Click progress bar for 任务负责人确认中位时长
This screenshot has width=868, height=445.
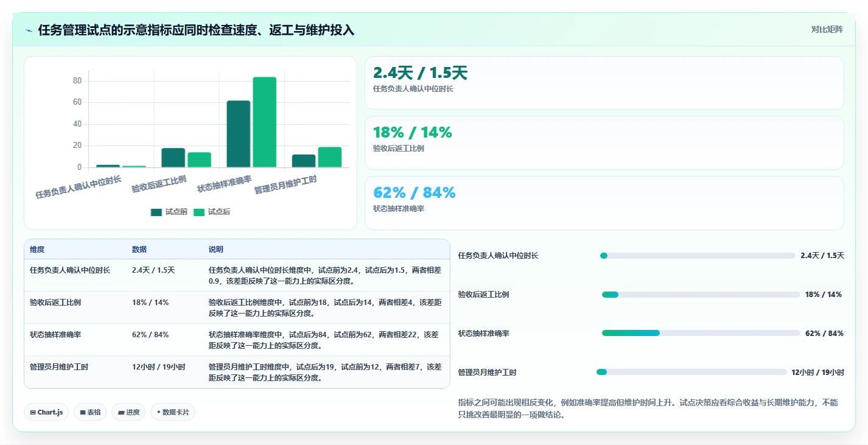pos(698,256)
